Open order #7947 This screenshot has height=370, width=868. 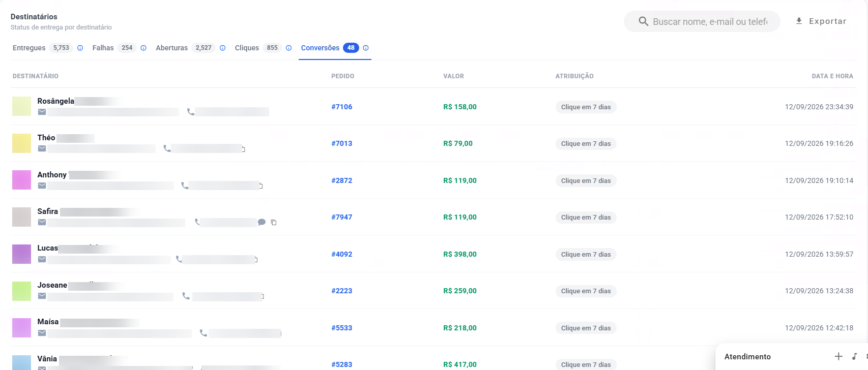tap(342, 217)
